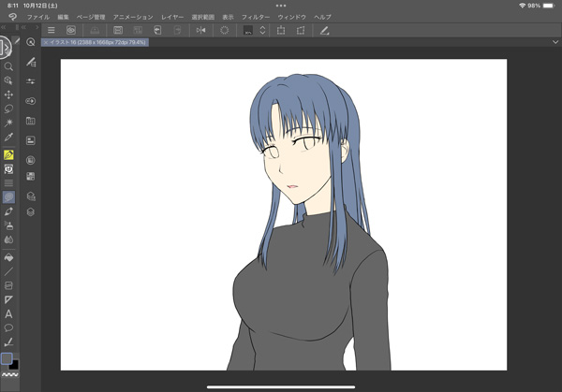
Task: Select the Lasso selection tool
Action: pyautogui.click(x=8, y=109)
